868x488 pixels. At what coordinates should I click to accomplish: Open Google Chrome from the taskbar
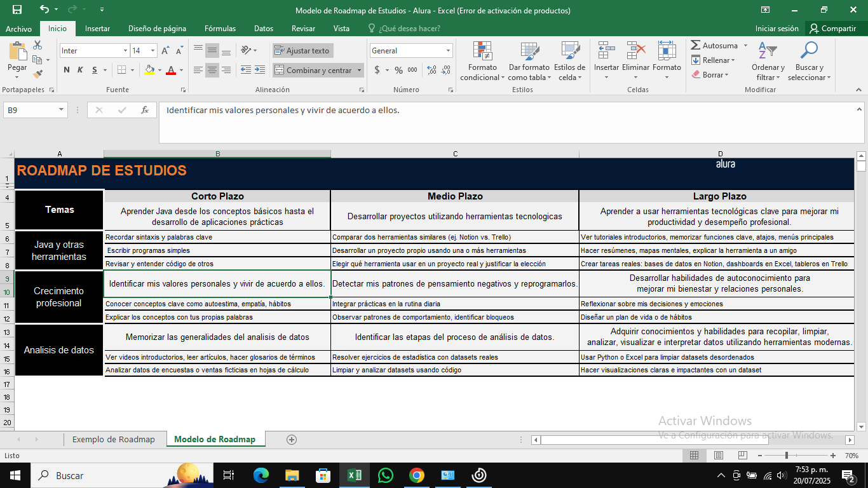[x=416, y=475]
